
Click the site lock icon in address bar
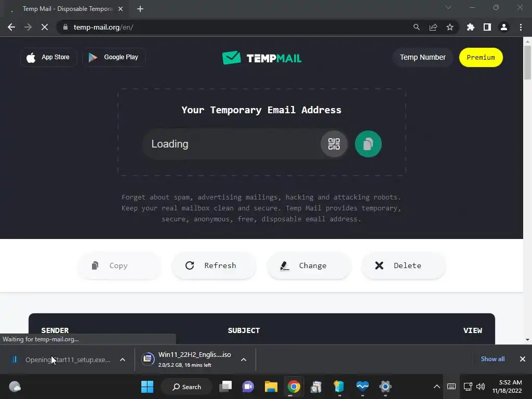pyautogui.click(x=65, y=27)
